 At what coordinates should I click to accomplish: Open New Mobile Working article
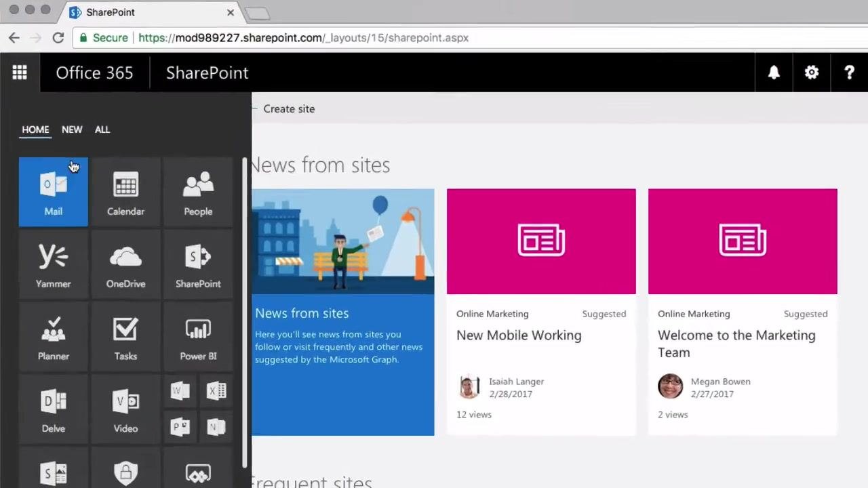519,335
